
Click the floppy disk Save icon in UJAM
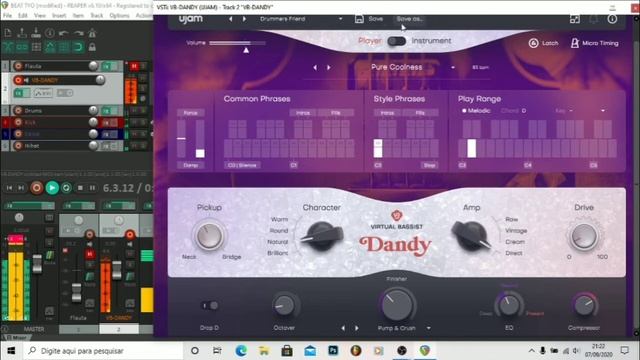[x=359, y=19]
